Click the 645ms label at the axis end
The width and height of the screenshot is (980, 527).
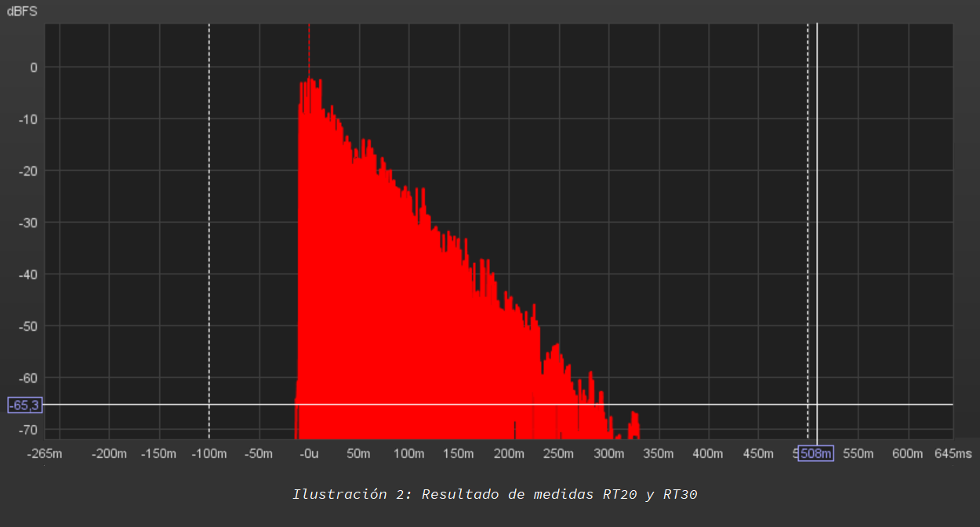[x=953, y=454]
